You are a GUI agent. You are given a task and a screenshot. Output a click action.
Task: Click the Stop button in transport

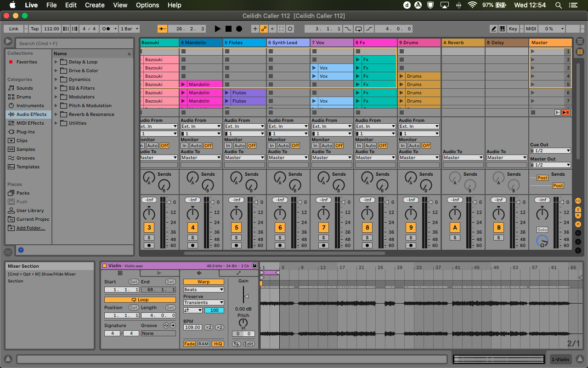228,29
